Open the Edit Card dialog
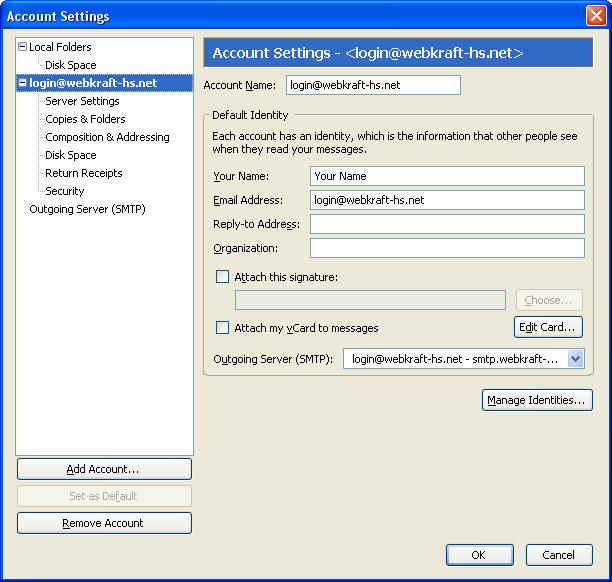The width and height of the screenshot is (612, 582). pyautogui.click(x=548, y=327)
